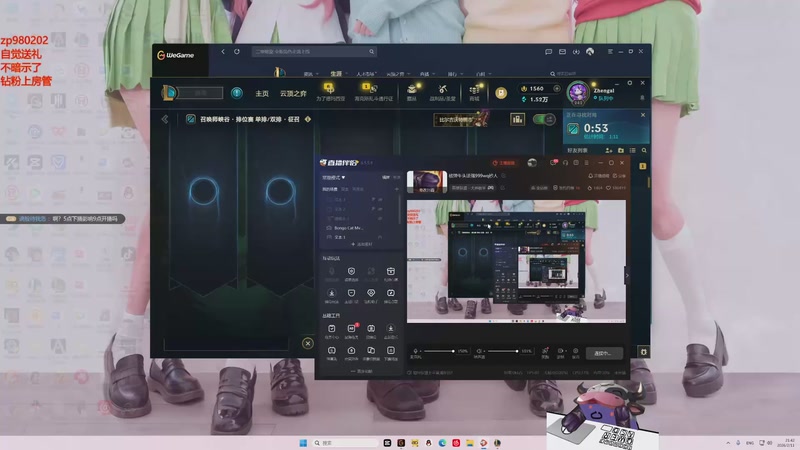The height and width of the screenshot is (450, 800).
Task: Close the queue timer panel showing 0:53
Action: point(643,115)
